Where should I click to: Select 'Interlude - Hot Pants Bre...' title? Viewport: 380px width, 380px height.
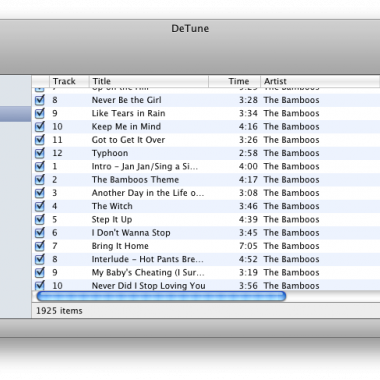pos(148,259)
